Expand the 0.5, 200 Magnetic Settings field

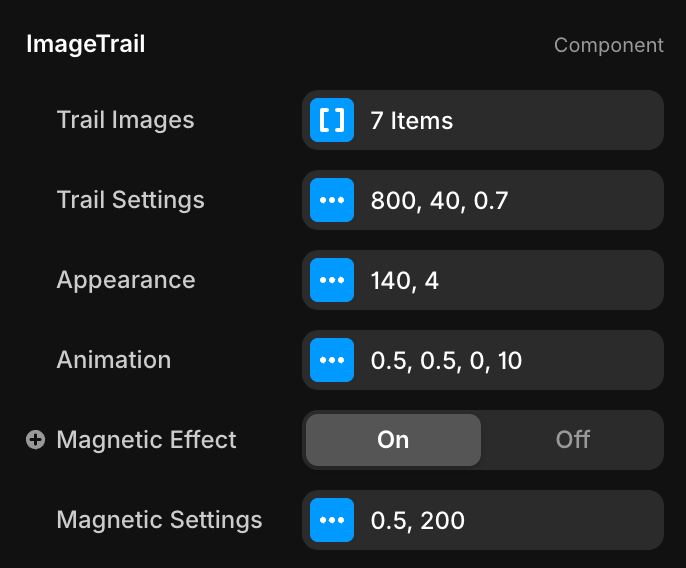pos(500,520)
